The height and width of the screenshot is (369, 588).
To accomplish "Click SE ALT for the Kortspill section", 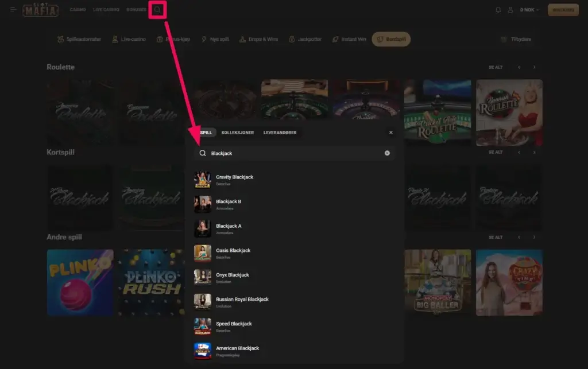I will tap(496, 152).
